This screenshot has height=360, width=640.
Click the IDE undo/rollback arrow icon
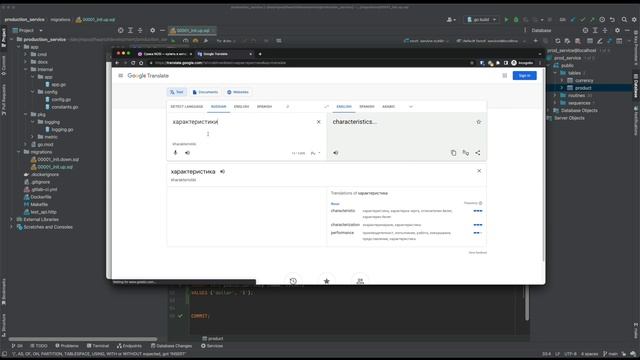click(x=612, y=20)
